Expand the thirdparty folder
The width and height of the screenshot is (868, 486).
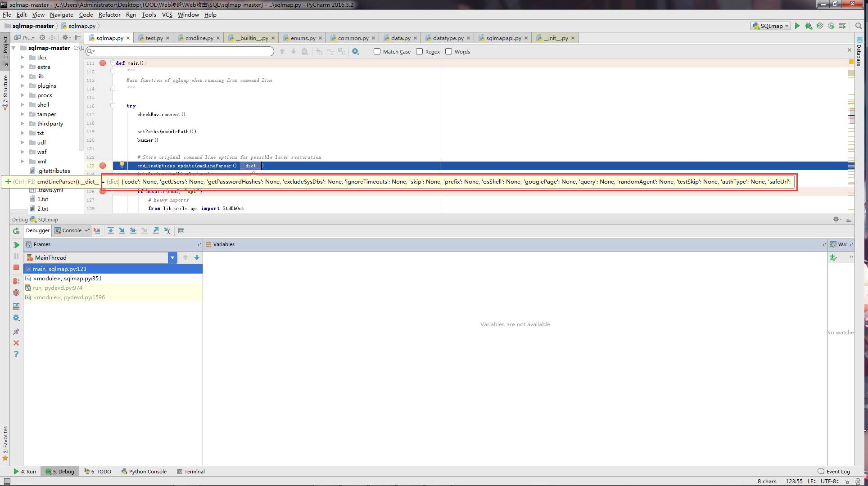click(23, 124)
